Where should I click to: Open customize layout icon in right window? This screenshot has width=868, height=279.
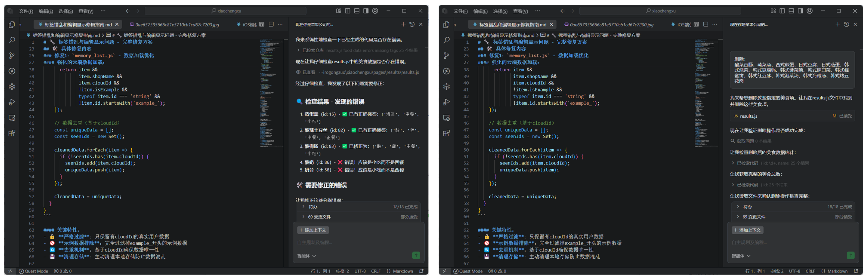coord(773,11)
